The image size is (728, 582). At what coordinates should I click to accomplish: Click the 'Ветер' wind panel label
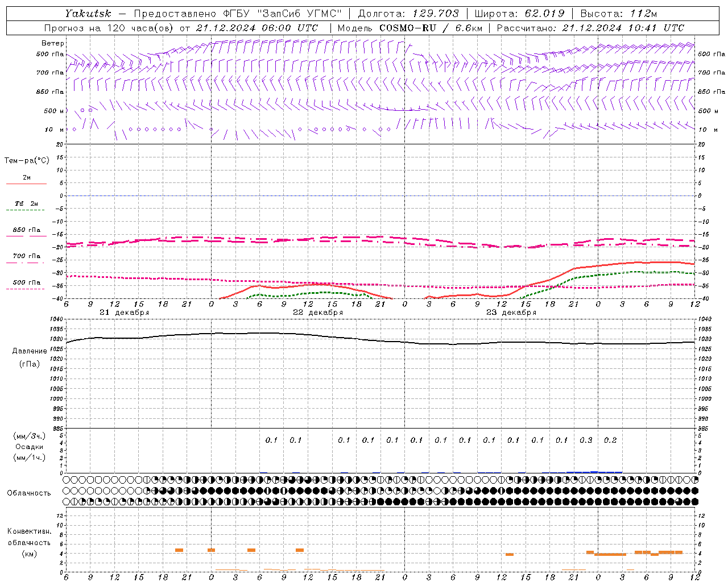pyautogui.click(x=53, y=43)
